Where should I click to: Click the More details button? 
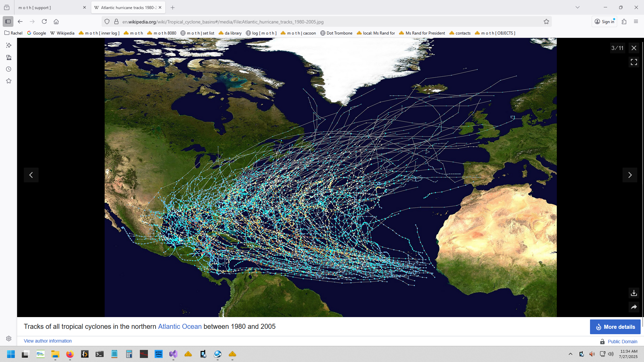tap(615, 327)
